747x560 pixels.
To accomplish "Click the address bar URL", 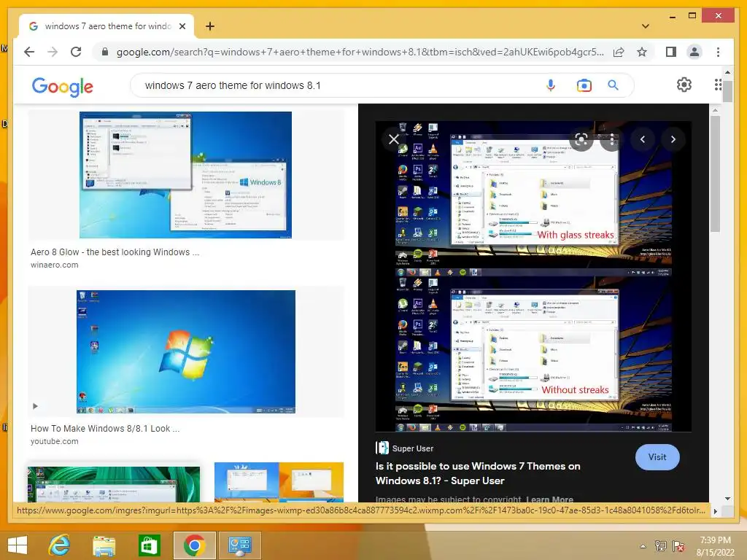I will pos(360,52).
